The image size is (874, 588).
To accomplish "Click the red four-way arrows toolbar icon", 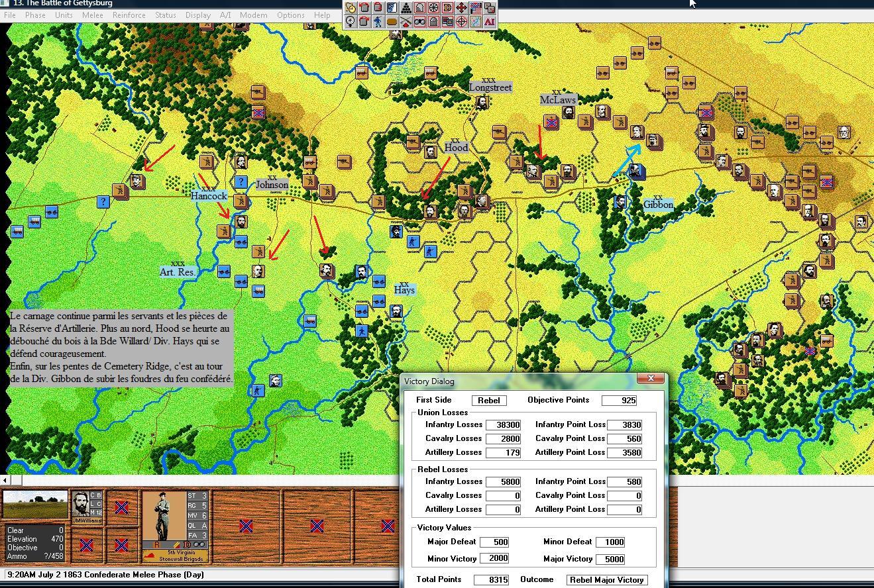I will pyautogui.click(x=461, y=8).
